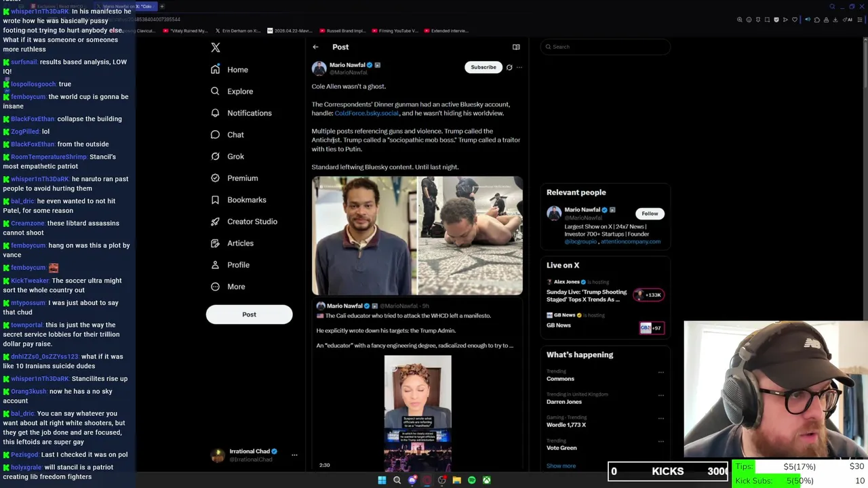Open File Explorer from taskbar
The height and width of the screenshot is (488, 868).
tap(456, 480)
